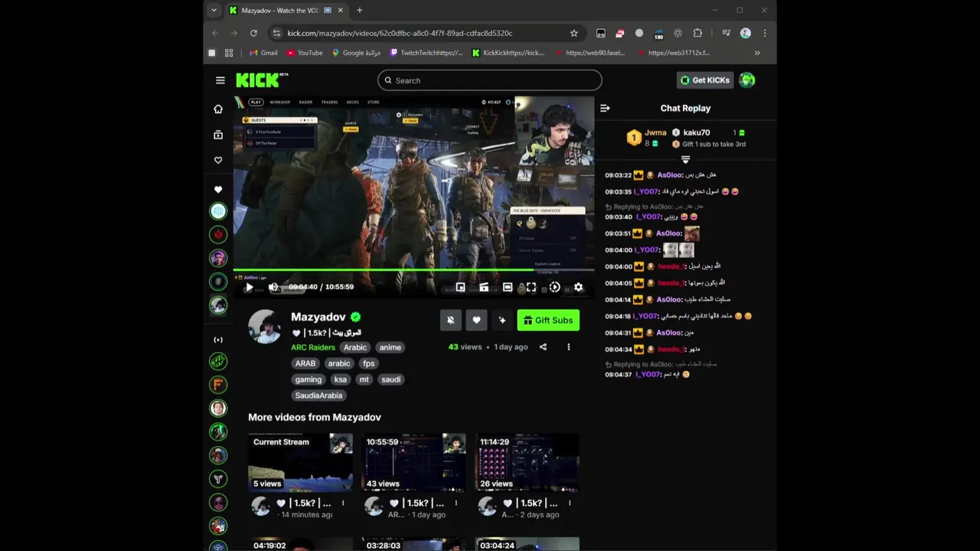Open video player settings gear

pos(579,287)
